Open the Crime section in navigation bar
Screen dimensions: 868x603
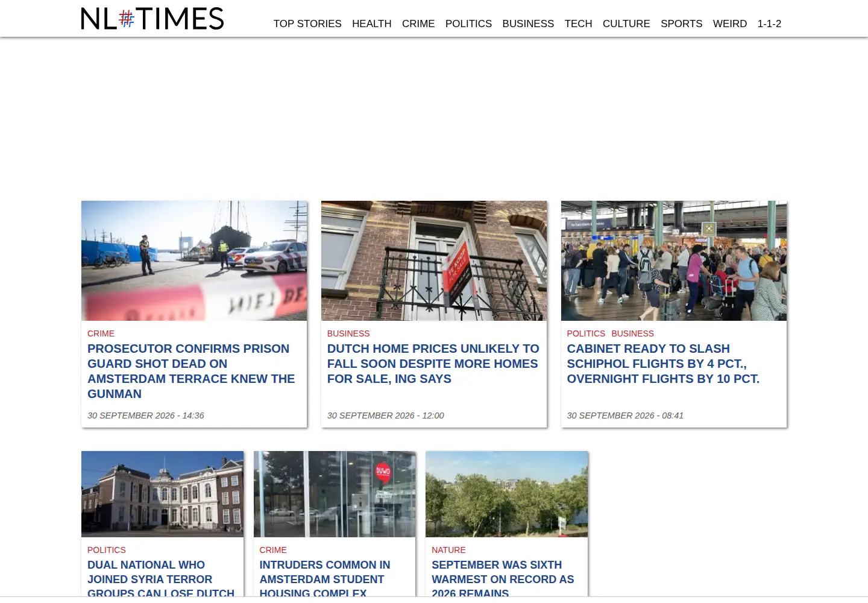click(418, 24)
